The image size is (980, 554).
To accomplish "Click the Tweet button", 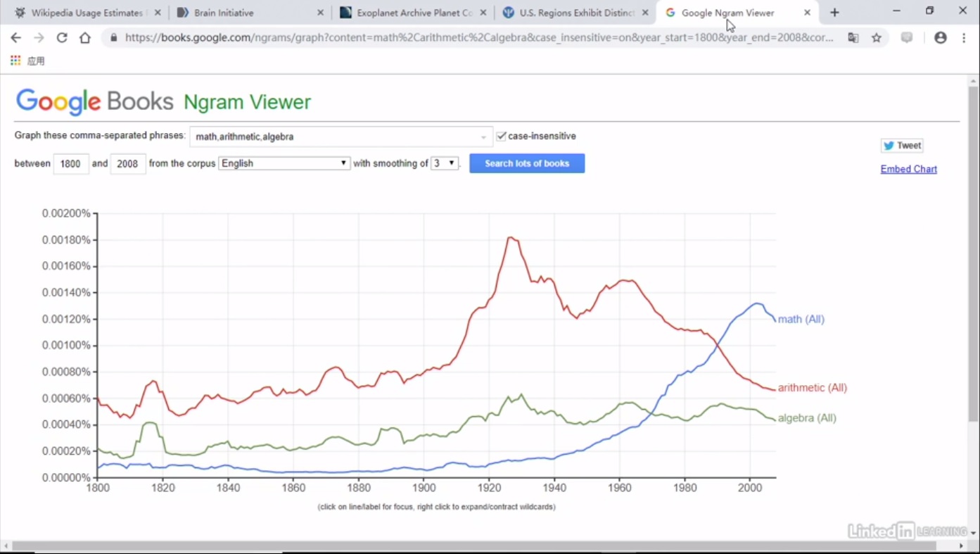I will coord(902,146).
